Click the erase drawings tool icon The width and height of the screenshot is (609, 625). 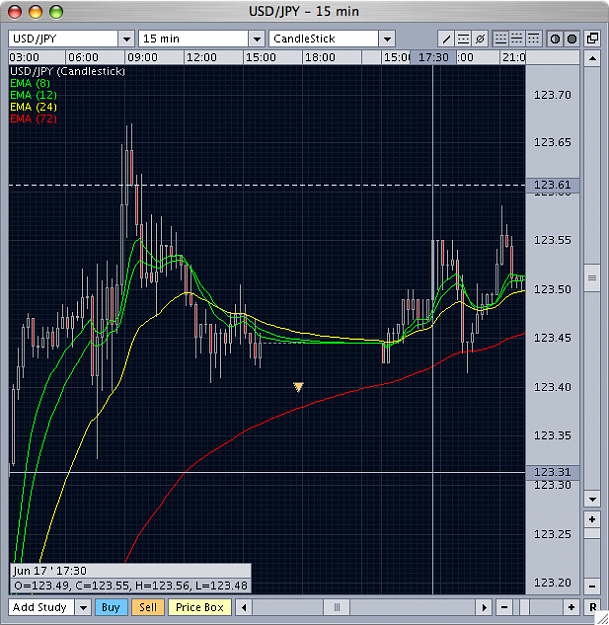[480, 39]
